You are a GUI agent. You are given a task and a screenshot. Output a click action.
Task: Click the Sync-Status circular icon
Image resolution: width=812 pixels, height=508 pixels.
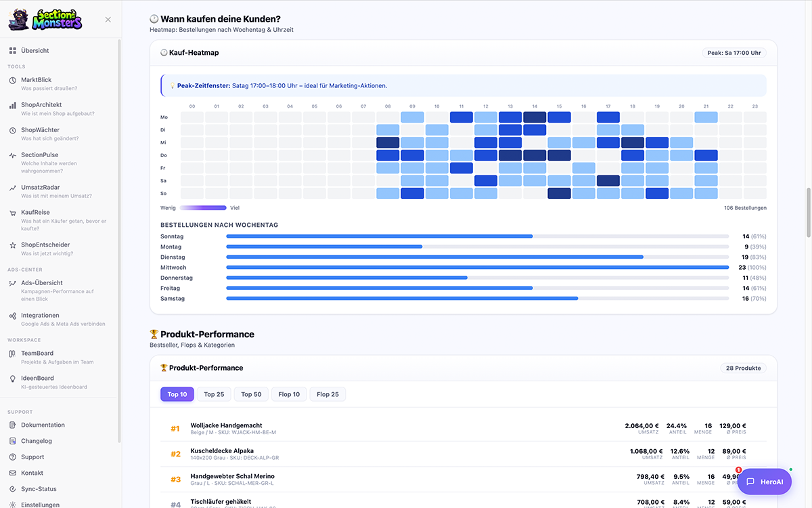click(x=13, y=489)
